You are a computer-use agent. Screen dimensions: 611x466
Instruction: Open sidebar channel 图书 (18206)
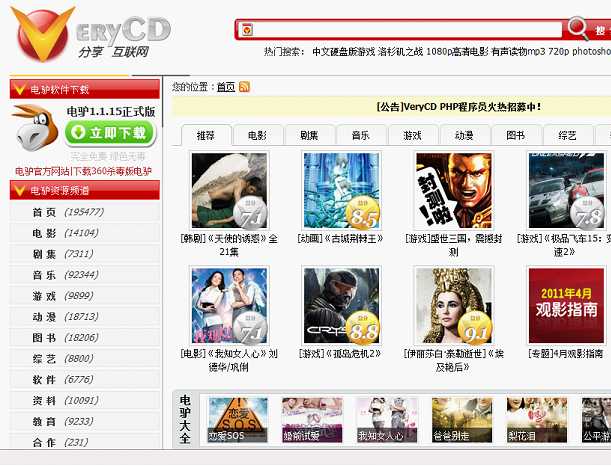85,338
